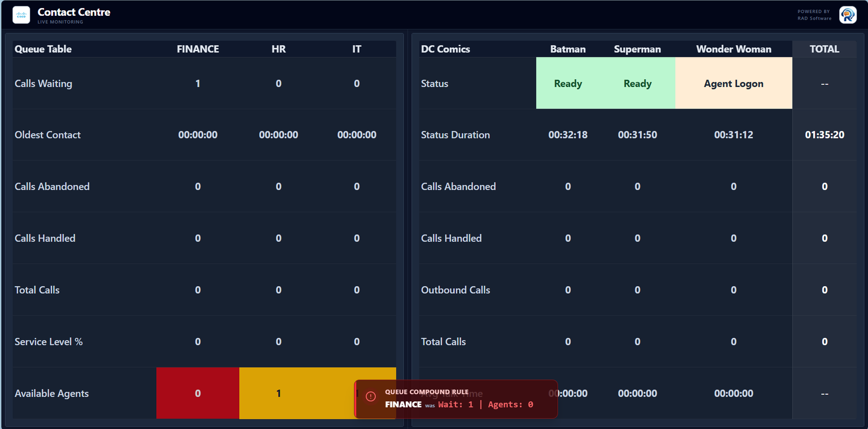Click HR Oldest Contact time 00:00:00
Screen dimensions: 868x429
click(x=278, y=135)
